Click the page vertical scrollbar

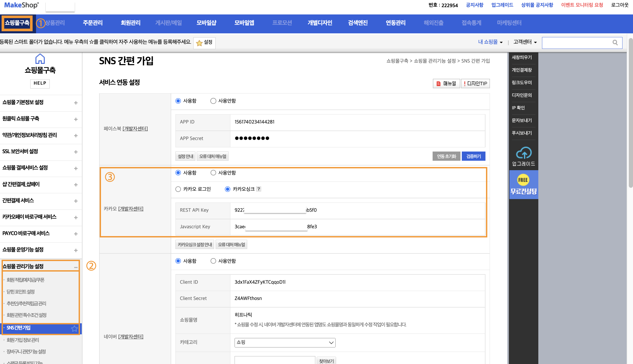point(630,113)
